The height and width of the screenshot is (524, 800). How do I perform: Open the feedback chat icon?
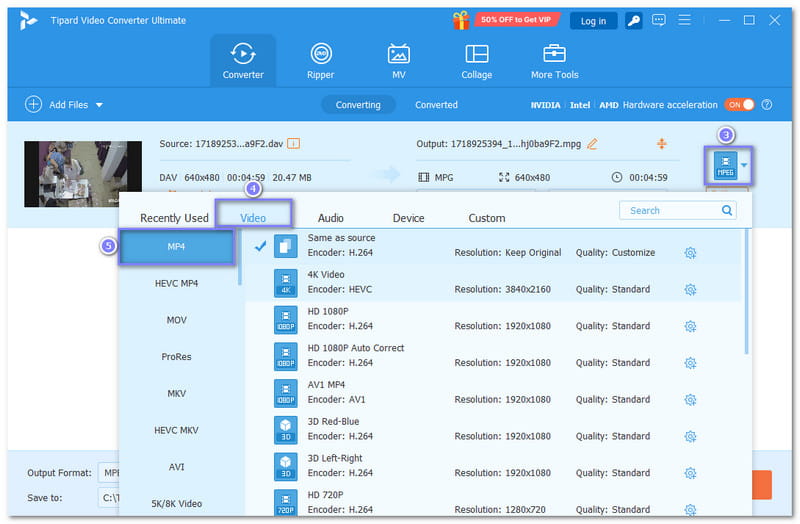[659, 20]
